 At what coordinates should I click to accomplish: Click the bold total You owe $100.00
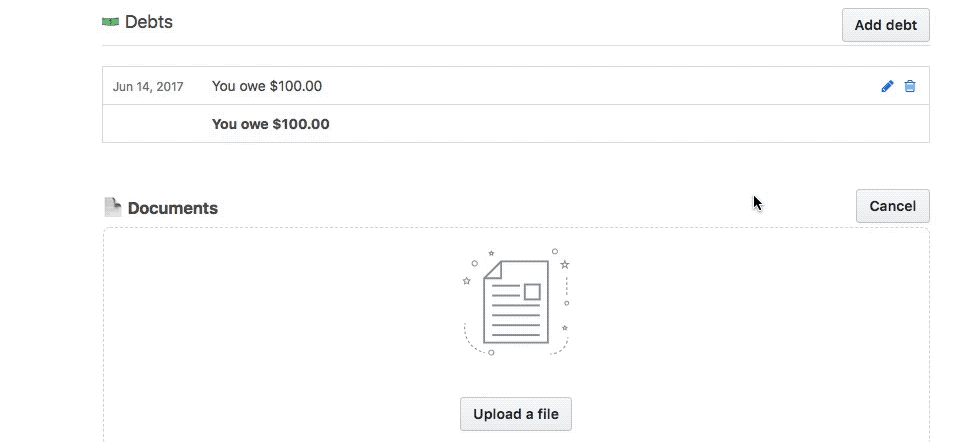271,124
